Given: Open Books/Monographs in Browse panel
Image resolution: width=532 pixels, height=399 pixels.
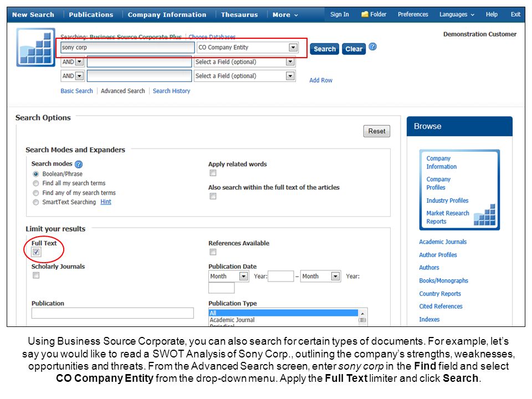Looking at the screenshot, I should coord(443,280).
